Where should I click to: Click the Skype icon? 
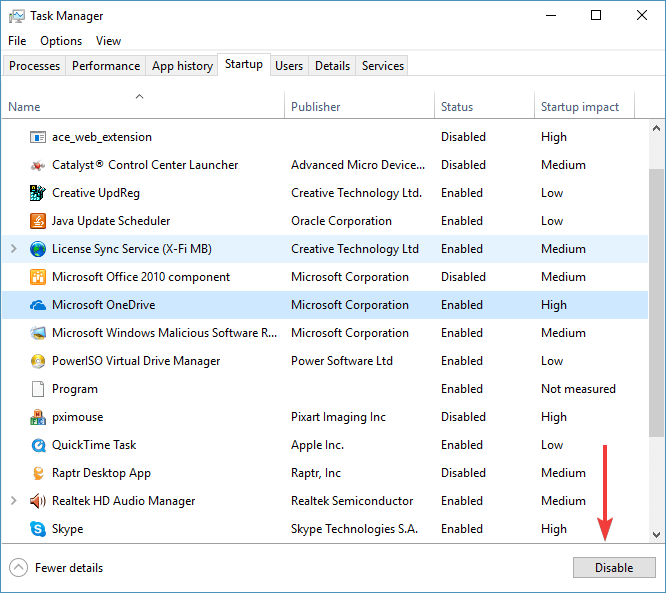tap(38, 529)
